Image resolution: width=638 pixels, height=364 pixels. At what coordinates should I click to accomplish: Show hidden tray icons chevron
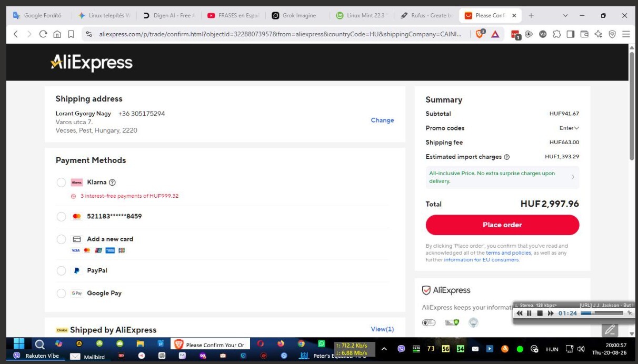[384, 349]
